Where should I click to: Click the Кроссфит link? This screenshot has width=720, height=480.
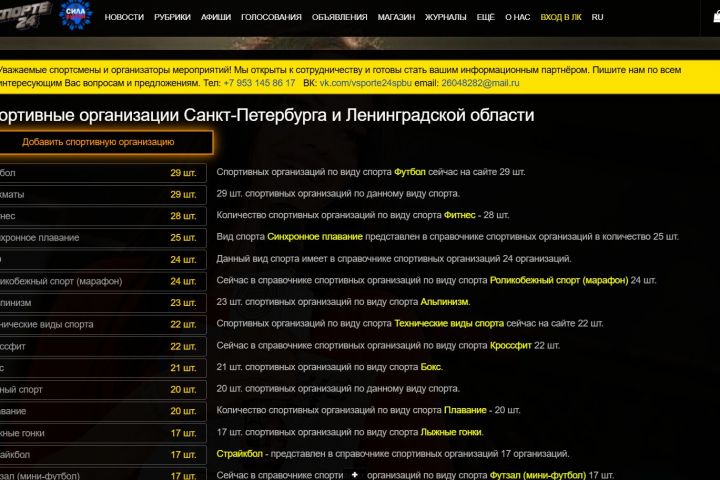point(511,345)
